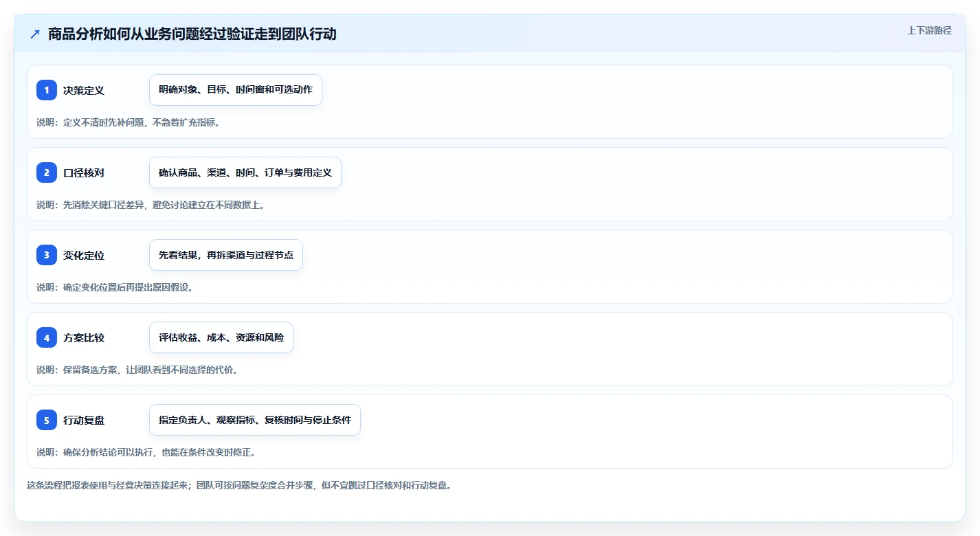The width and height of the screenshot is (980, 536).
Task: Click the 决策定义 step title
Action: click(84, 90)
